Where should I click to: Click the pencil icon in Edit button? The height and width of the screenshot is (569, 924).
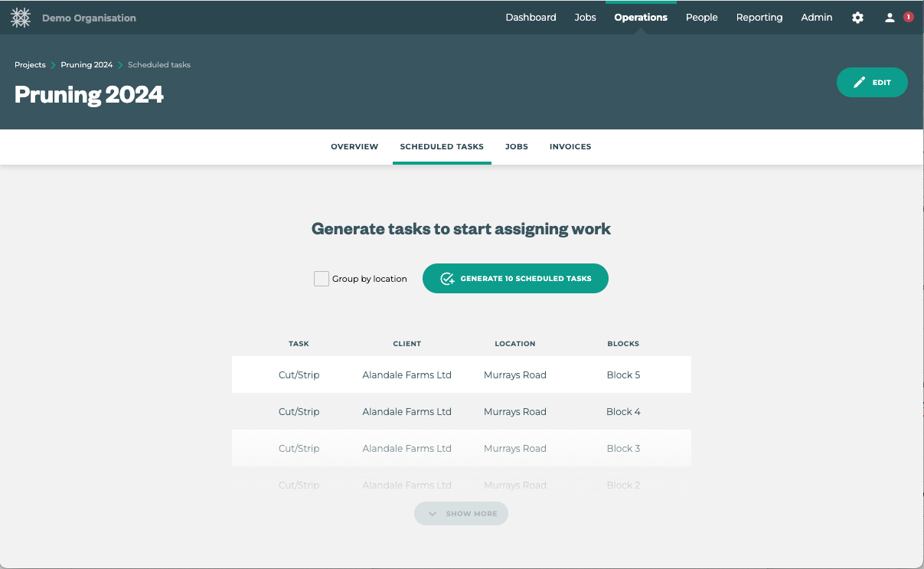[x=859, y=83]
